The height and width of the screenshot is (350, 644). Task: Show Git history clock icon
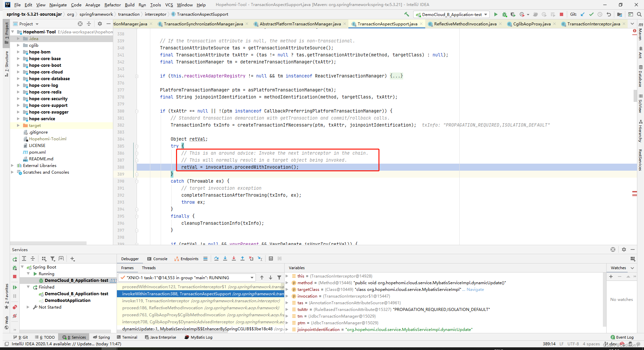point(600,14)
